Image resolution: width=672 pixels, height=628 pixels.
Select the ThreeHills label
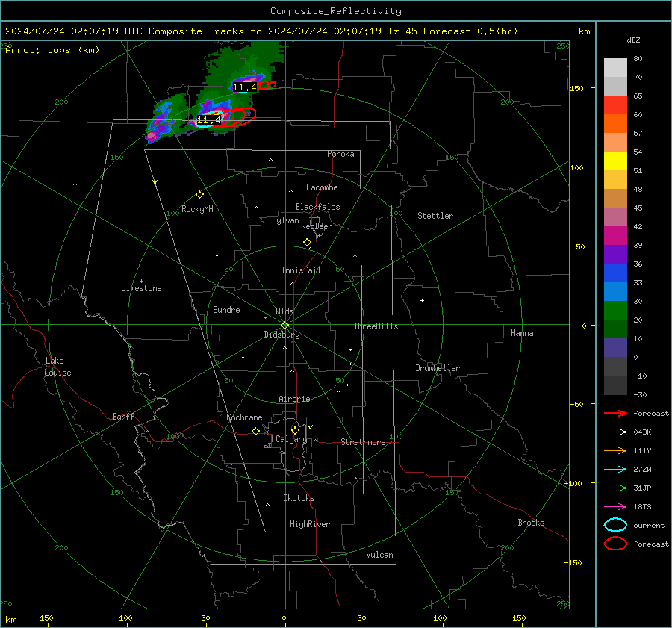pyautogui.click(x=376, y=326)
